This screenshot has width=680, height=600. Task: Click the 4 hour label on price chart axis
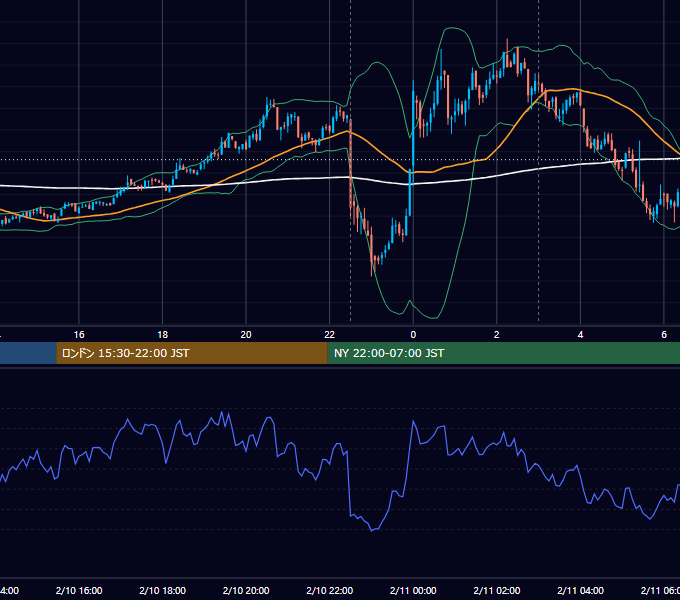[x=580, y=335]
